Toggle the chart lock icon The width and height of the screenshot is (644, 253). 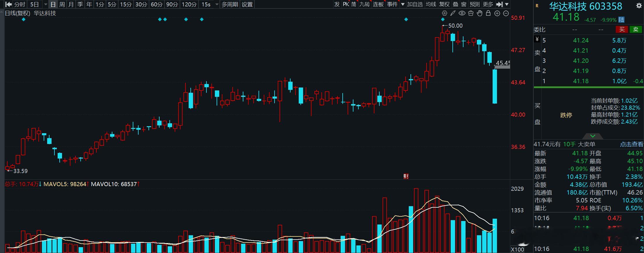pos(488,13)
